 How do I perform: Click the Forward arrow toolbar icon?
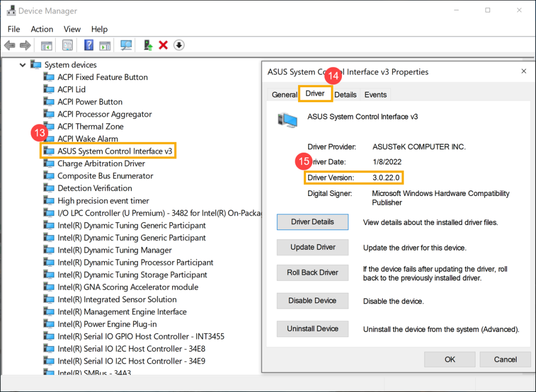25,45
